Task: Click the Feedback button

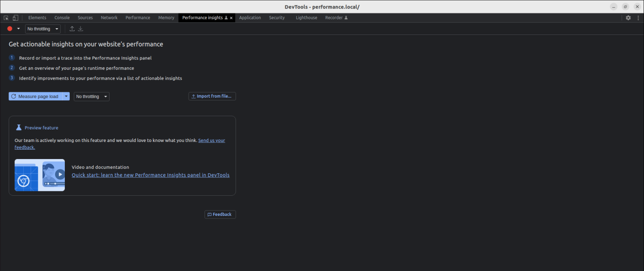Action: pos(220,215)
